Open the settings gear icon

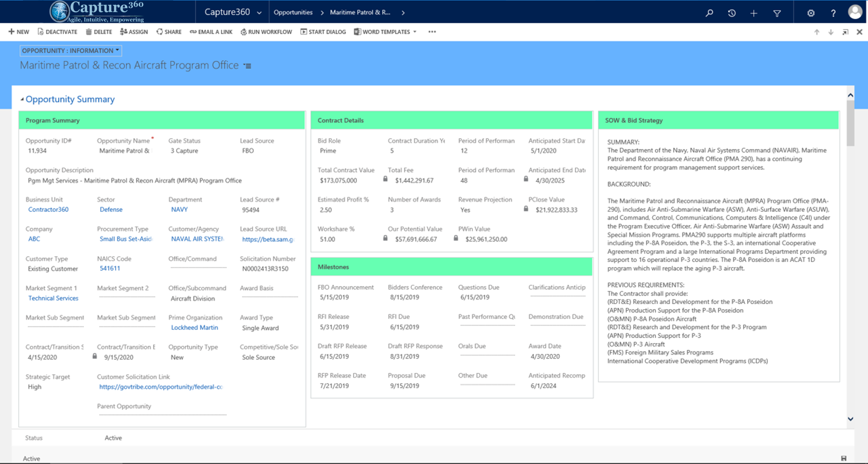coord(811,13)
